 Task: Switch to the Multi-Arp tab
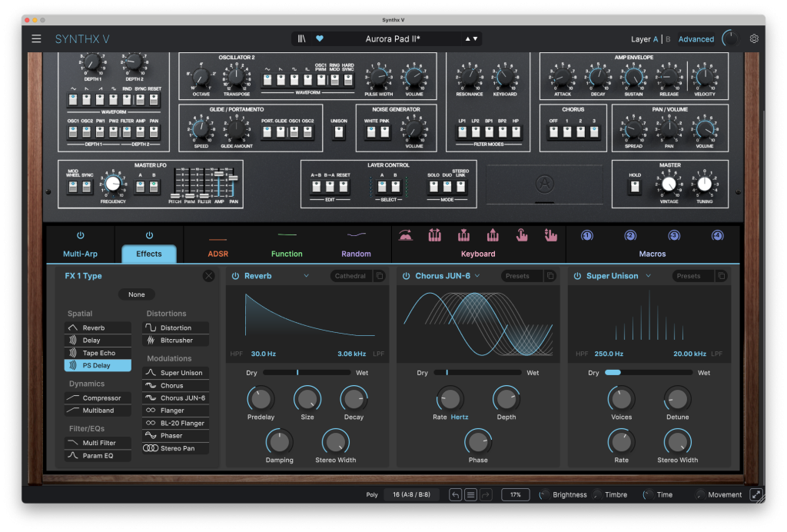(x=80, y=254)
